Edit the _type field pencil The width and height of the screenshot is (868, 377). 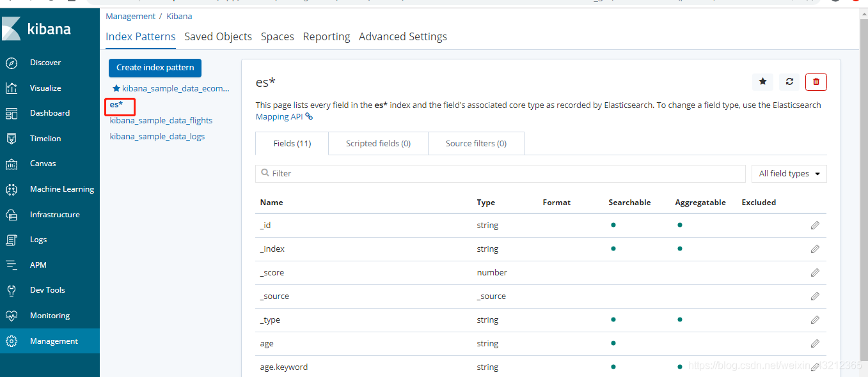pos(815,320)
